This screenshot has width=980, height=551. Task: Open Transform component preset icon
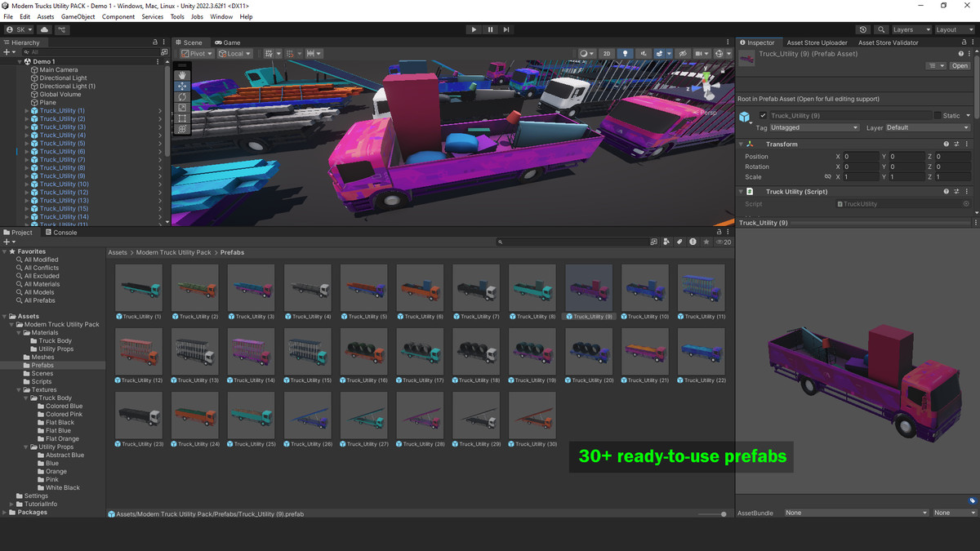[956, 144]
